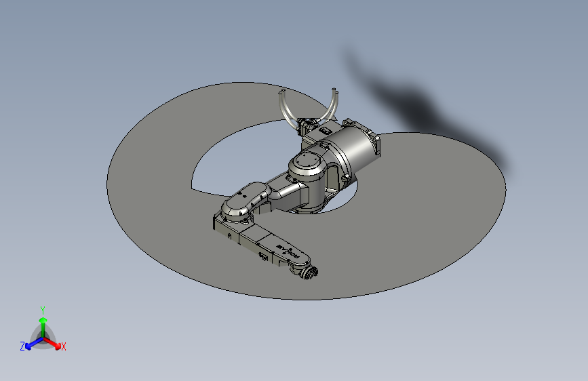Screen dimensions: 588x381
Task: Select the oval elbow joint cover
Action: coord(246,200)
